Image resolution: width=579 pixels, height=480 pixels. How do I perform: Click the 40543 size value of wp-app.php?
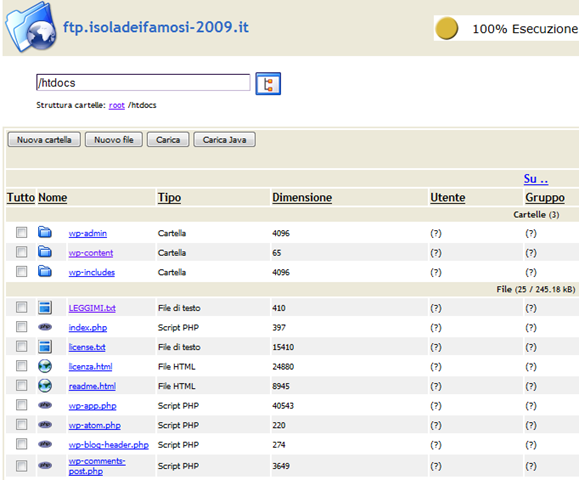(283, 406)
